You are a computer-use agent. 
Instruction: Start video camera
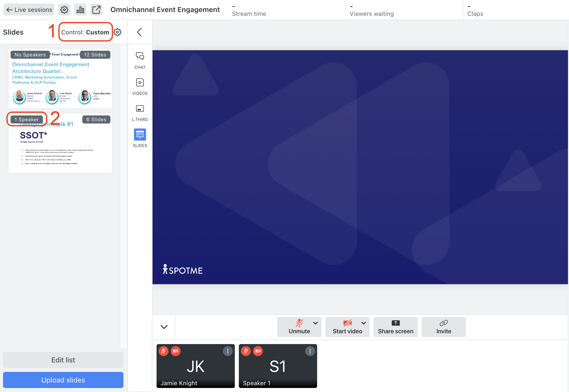pos(347,327)
